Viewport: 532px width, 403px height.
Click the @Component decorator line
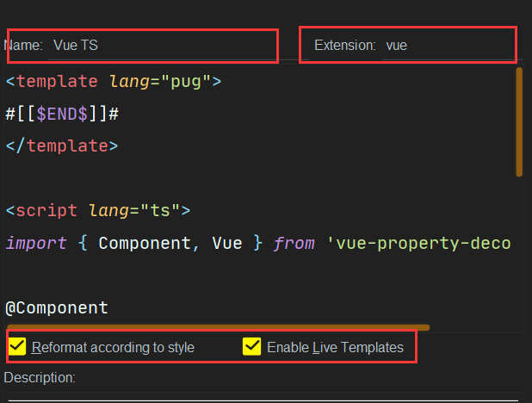[57, 308]
